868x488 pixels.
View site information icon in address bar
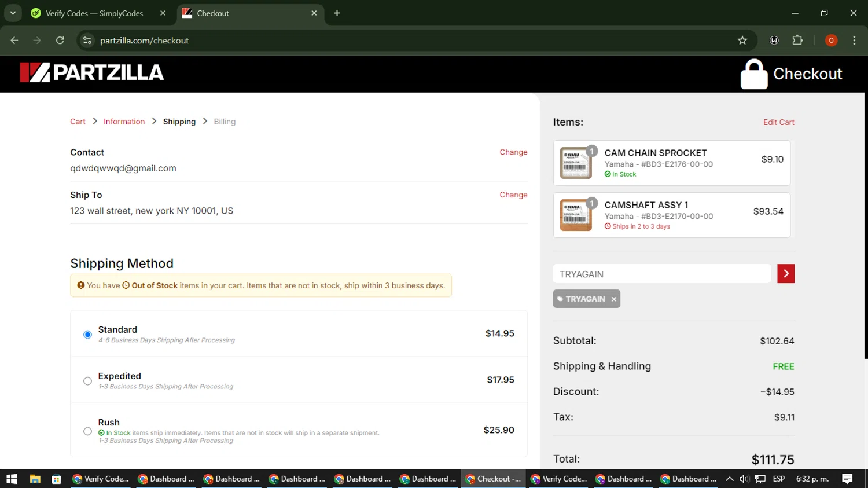tap(87, 41)
